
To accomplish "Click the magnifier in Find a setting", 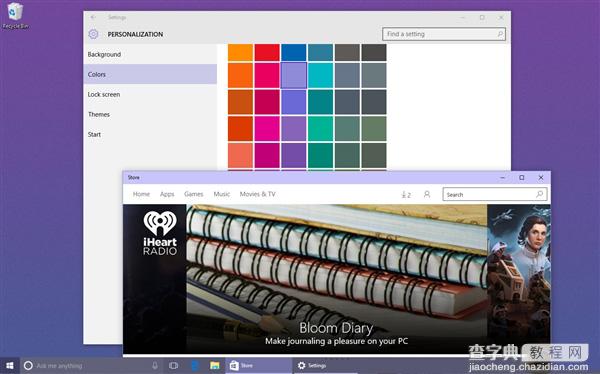I will coord(500,34).
